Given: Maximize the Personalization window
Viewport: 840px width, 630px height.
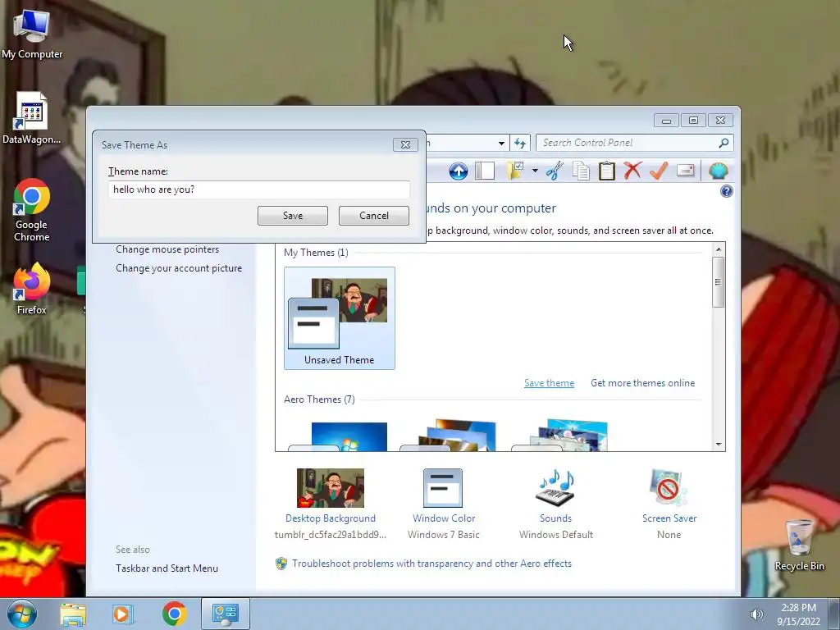Looking at the screenshot, I should tap(693, 121).
